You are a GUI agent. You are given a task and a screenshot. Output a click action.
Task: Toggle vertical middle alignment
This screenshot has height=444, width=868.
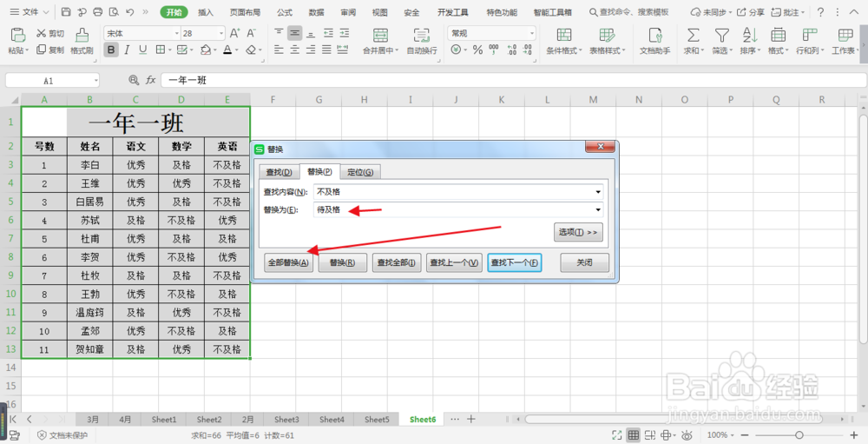295,33
